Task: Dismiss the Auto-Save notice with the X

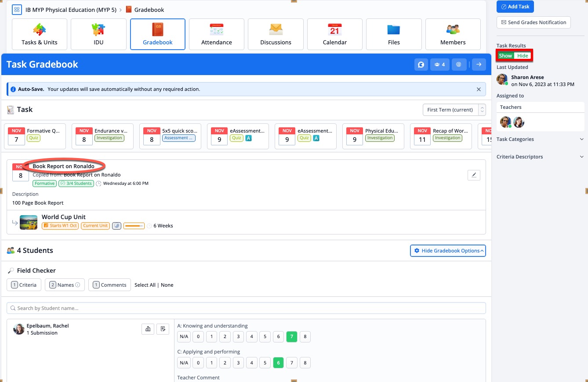Action: (x=479, y=89)
